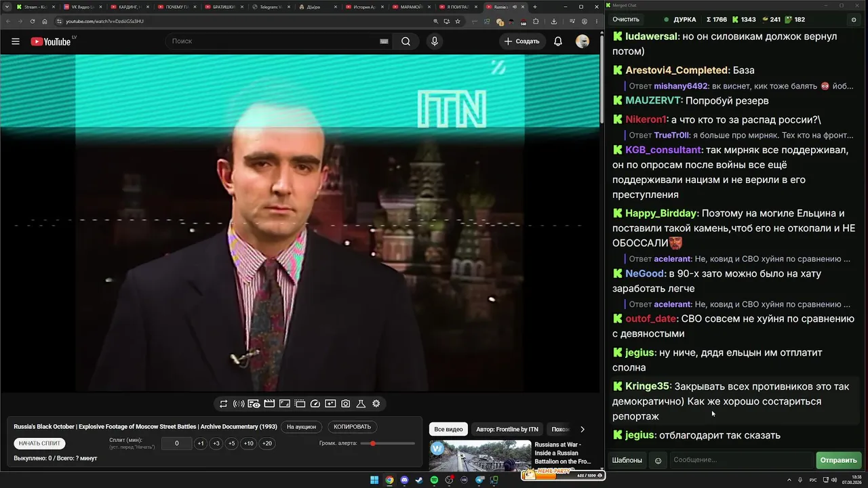Add 1 minute with the +1 button
Screen dimensions: 868x488
coord(201,443)
